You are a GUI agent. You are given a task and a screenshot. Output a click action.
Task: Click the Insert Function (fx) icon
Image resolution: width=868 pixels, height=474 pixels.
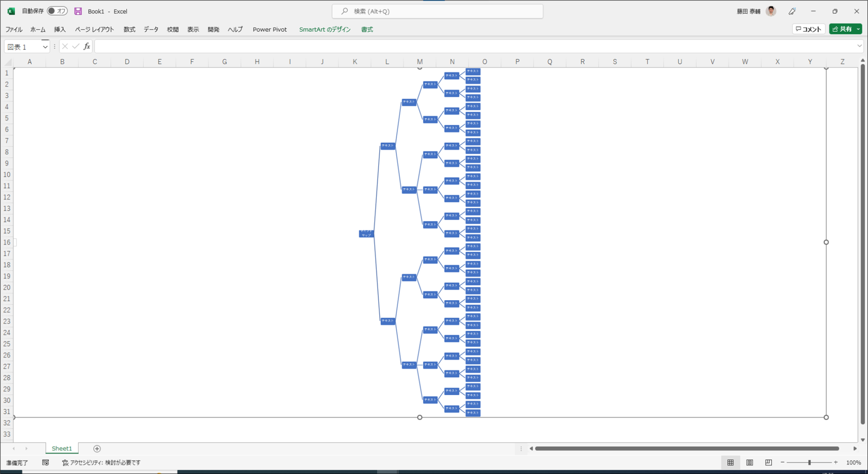[86, 46]
